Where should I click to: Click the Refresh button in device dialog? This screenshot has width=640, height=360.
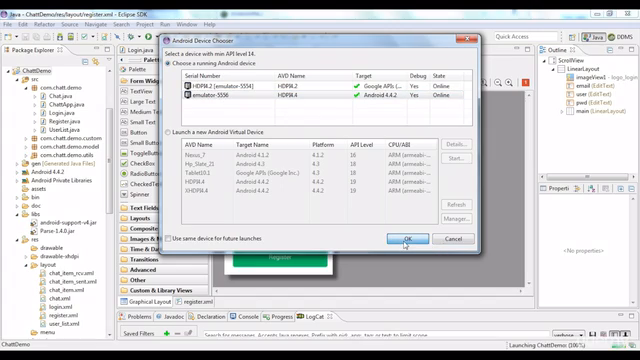[x=456, y=204]
